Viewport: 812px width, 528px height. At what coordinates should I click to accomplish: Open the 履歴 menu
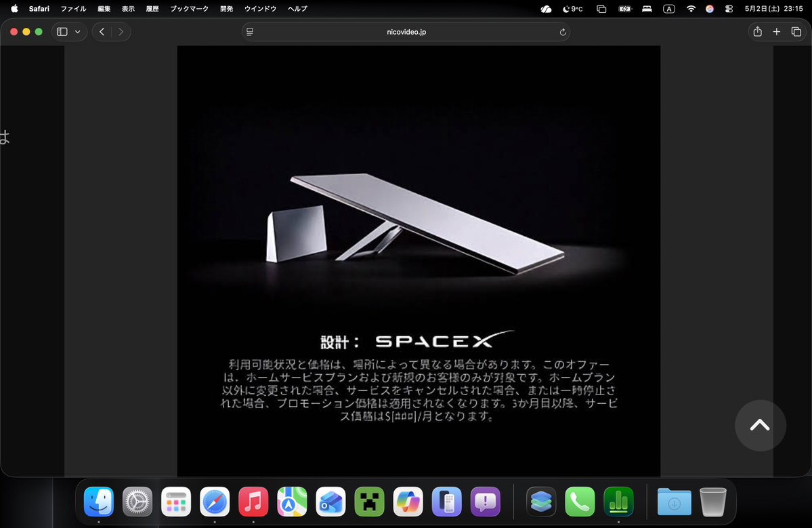coord(152,8)
